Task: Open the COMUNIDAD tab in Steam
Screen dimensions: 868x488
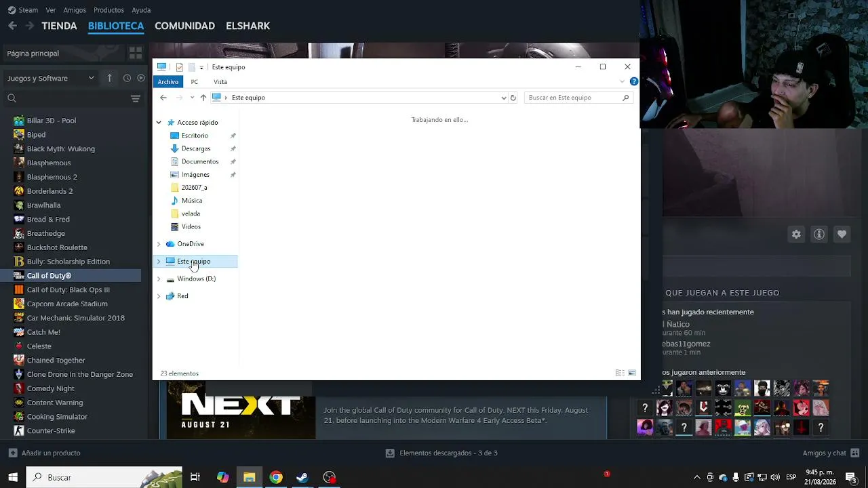Action: click(184, 26)
